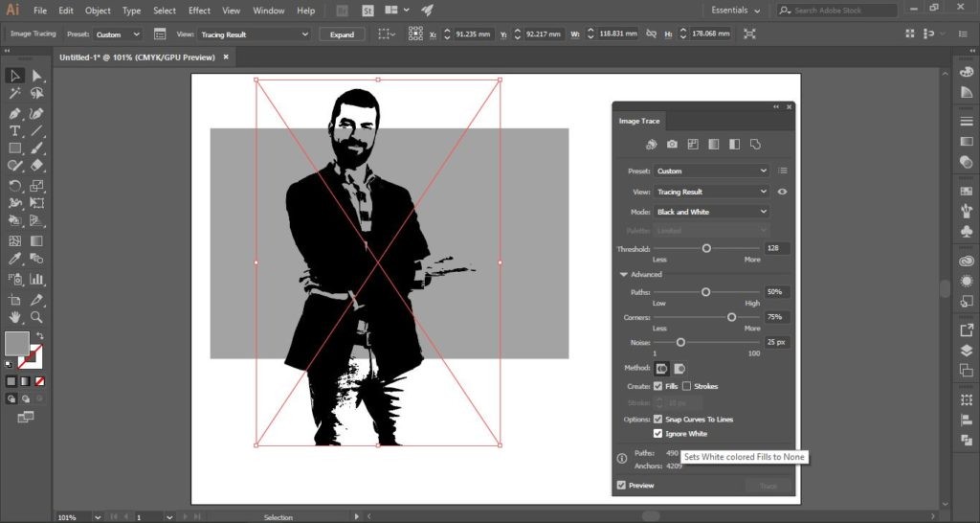
Task: Open the Manage Presets list icon
Action: 783,171
